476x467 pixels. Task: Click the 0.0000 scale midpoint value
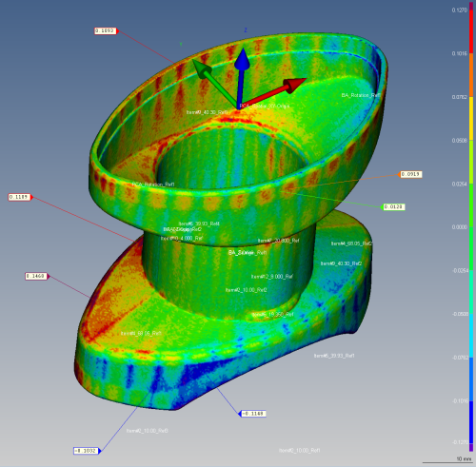(460, 227)
